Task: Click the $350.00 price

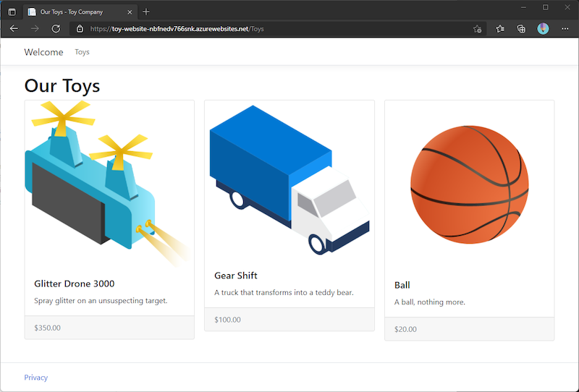Action: (47, 328)
